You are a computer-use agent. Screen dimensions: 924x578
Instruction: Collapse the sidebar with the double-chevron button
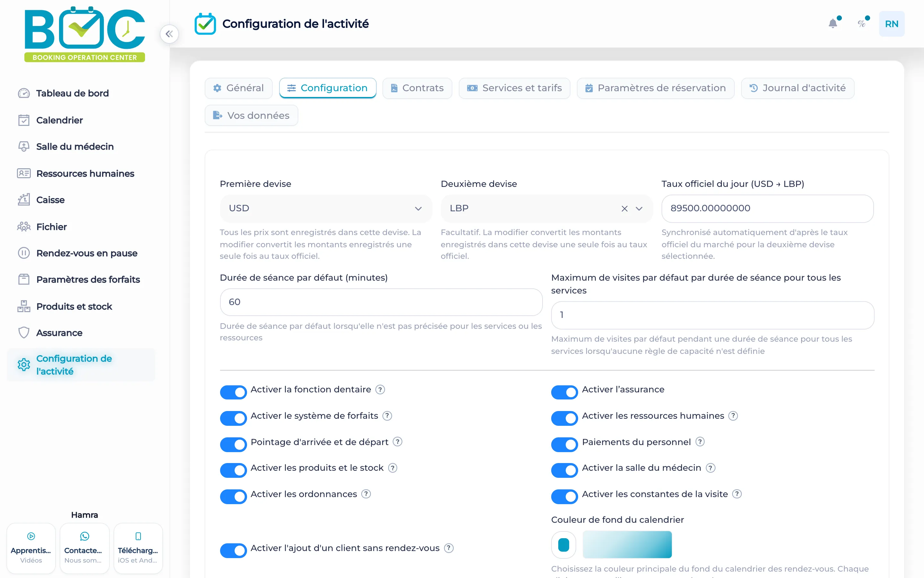click(169, 34)
